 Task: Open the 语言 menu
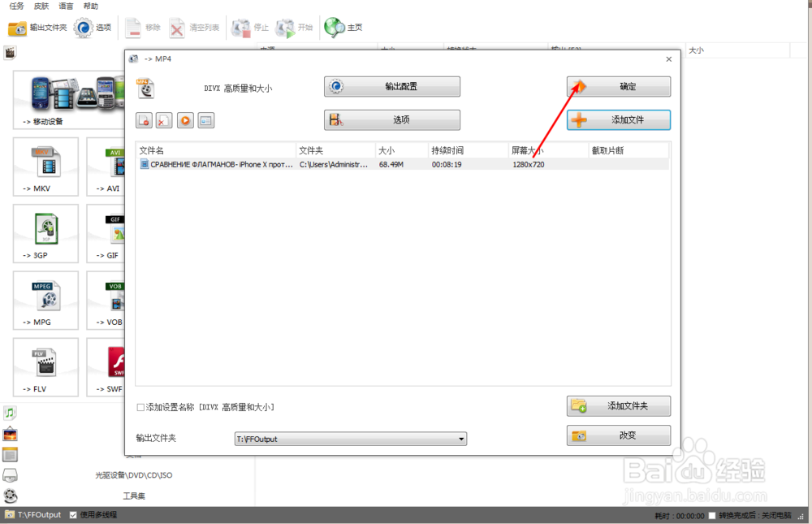[66, 6]
